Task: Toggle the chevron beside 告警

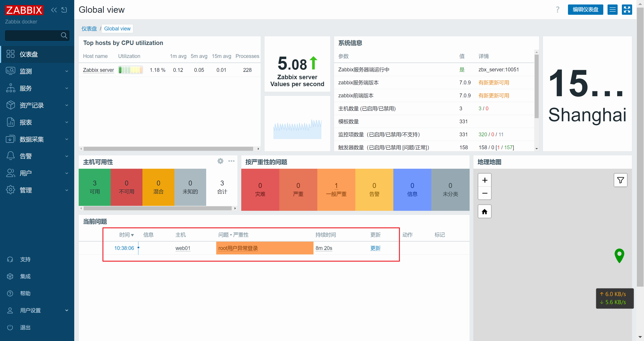Action: (x=66, y=156)
